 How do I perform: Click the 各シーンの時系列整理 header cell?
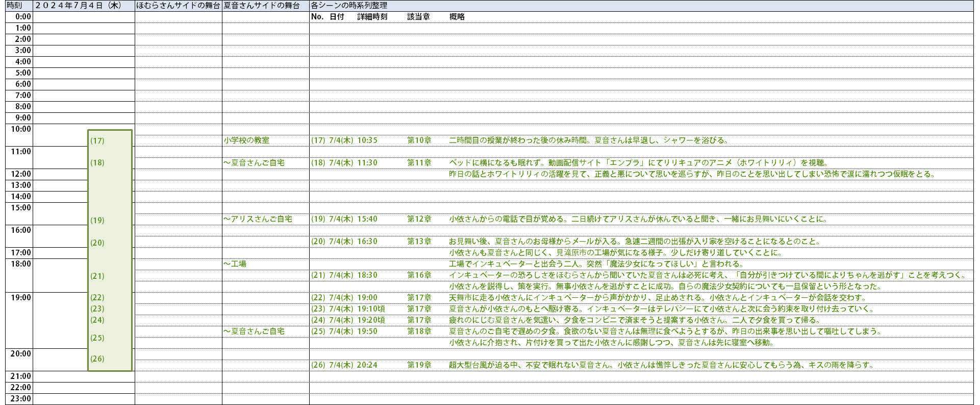point(349,6)
